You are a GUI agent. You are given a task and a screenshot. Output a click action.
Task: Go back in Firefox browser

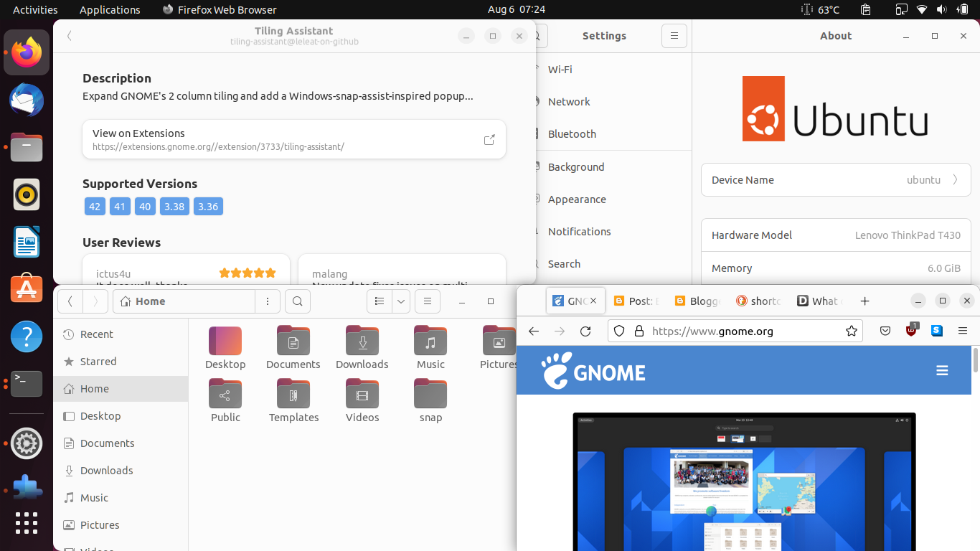click(534, 331)
